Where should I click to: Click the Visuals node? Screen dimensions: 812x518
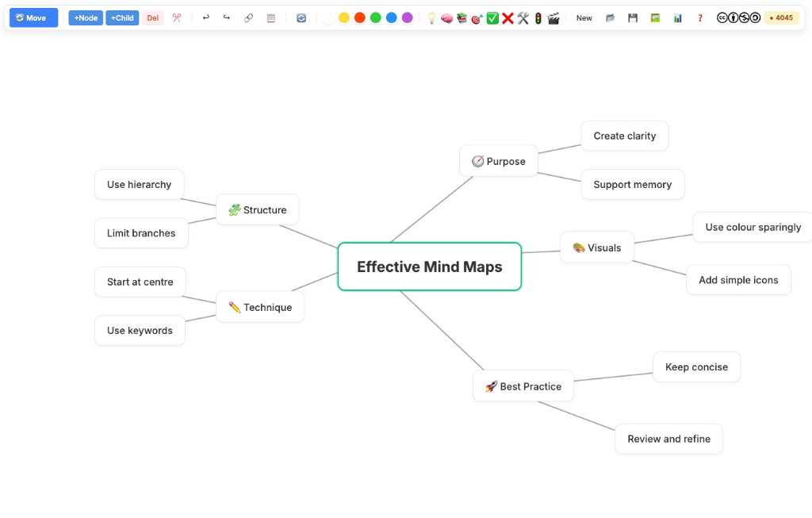pyautogui.click(x=597, y=247)
